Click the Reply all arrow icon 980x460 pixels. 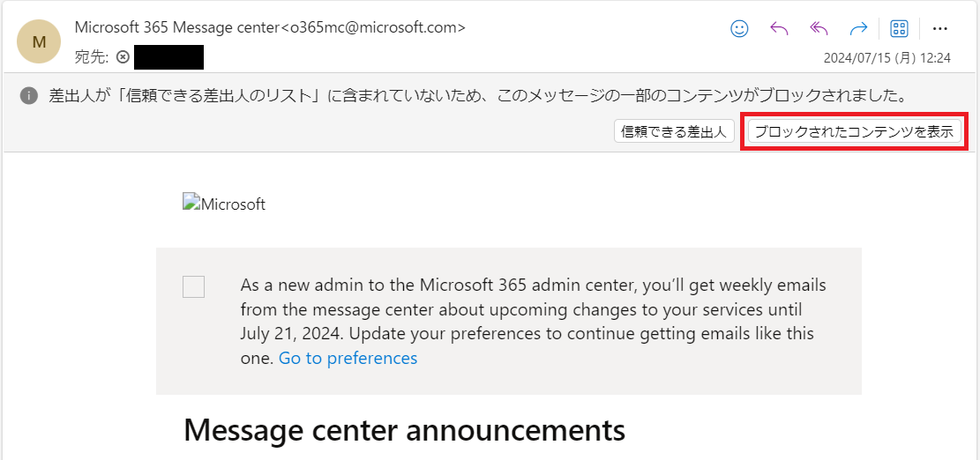[x=819, y=28]
